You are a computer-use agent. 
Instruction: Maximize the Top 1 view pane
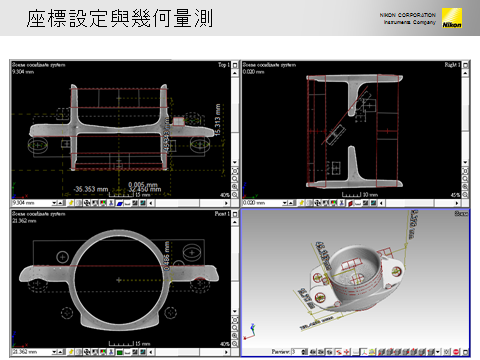point(235,65)
